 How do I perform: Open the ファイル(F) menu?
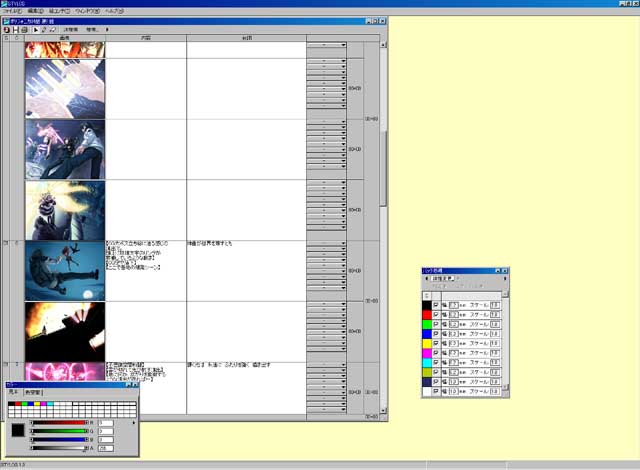coord(12,11)
